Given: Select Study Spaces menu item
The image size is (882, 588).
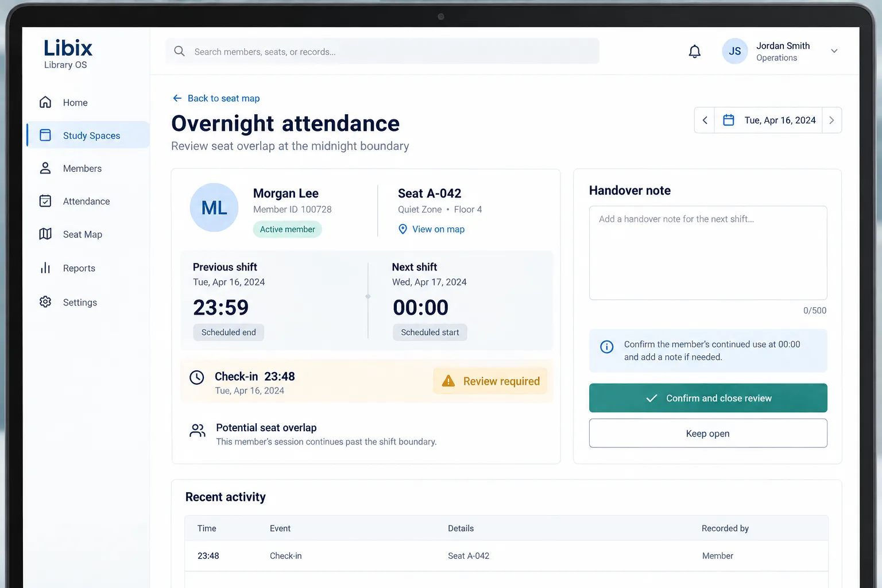Looking at the screenshot, I should coord(88,135).
